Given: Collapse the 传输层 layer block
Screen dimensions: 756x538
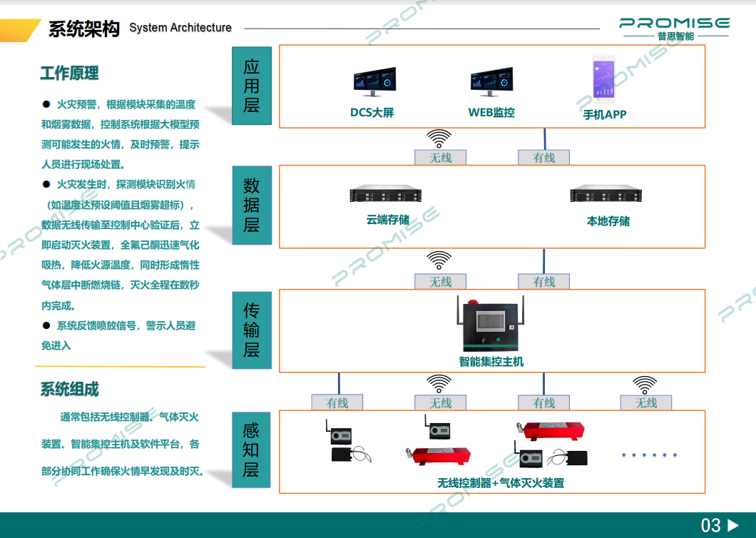Looking at the screenshot, I should click(251, 330).
